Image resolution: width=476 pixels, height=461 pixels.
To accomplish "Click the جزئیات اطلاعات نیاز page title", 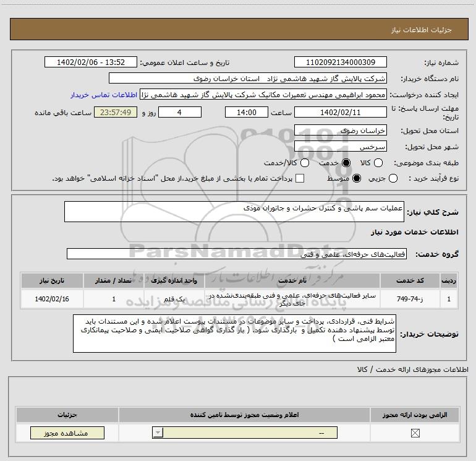I will point(422,30).
